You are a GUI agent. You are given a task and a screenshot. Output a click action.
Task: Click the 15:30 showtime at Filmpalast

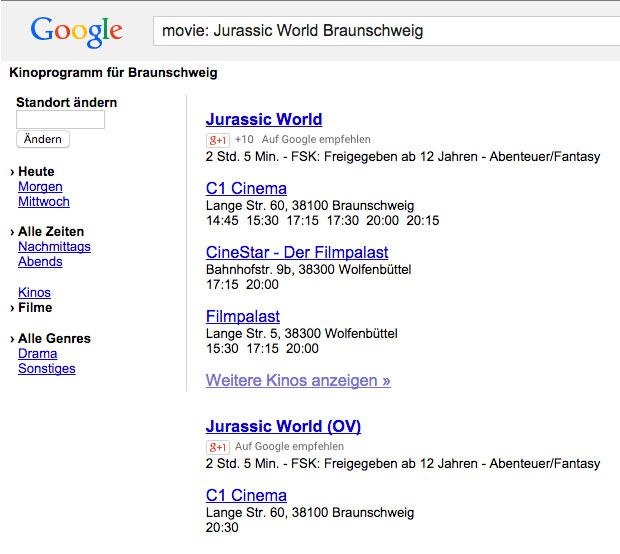(222, 349)
